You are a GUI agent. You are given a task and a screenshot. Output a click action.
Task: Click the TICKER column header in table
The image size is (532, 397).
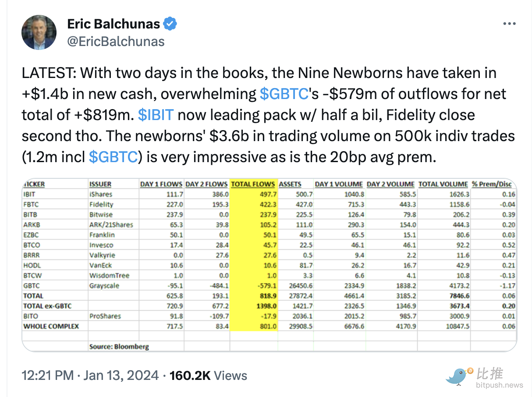coord(34,184)
